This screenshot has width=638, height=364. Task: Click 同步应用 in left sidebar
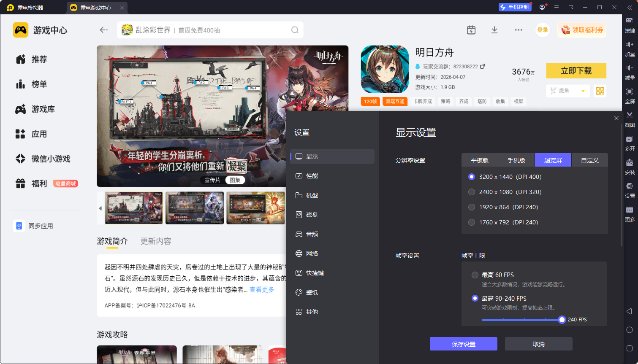click(x=33, y=226)
